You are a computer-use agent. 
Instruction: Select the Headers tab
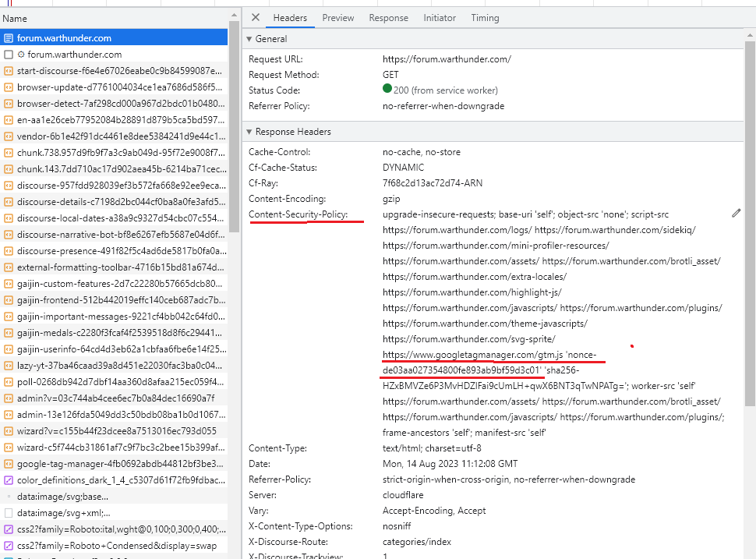coord(290,18)
